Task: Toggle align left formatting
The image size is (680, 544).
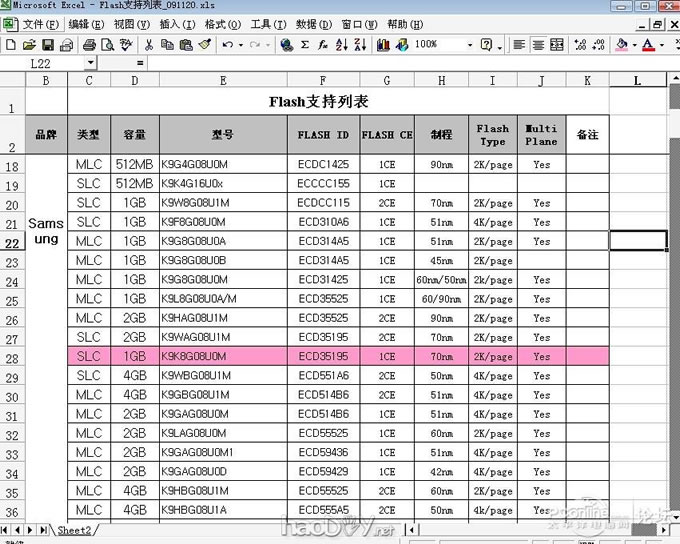Action: (519, 45)
